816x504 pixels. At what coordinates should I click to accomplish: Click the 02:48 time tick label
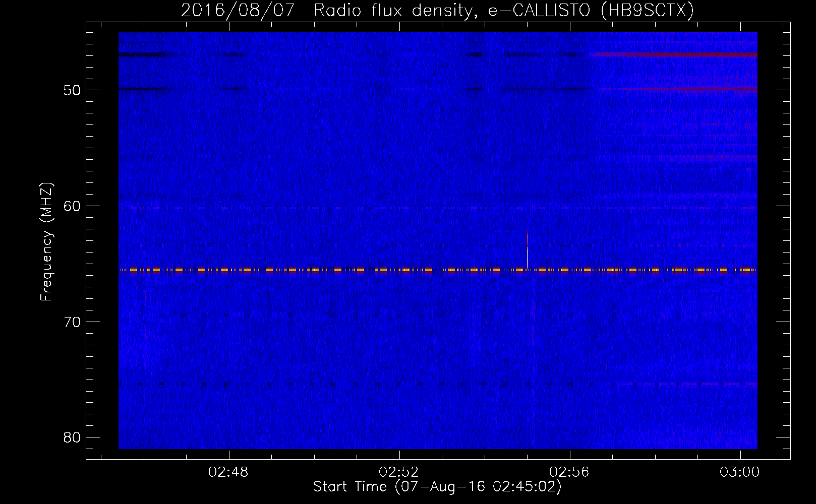[x=229, y=472]
